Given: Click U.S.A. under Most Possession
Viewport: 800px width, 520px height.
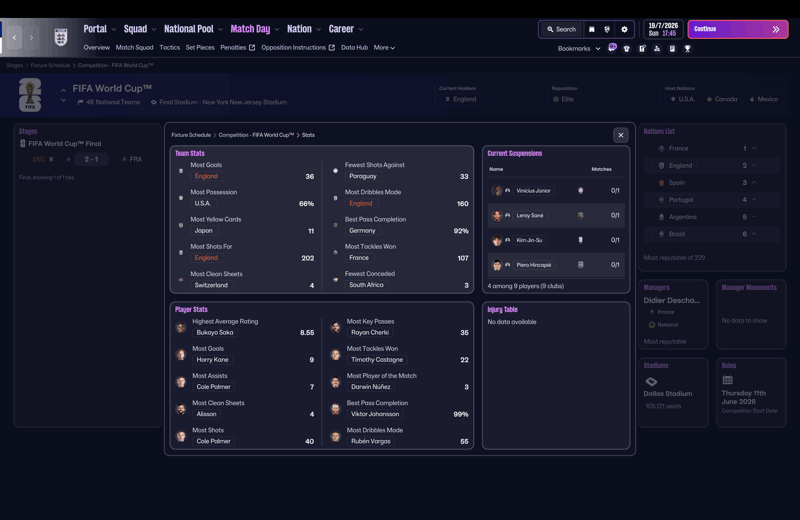Looking at the screenshot, I should coord(202,203).
